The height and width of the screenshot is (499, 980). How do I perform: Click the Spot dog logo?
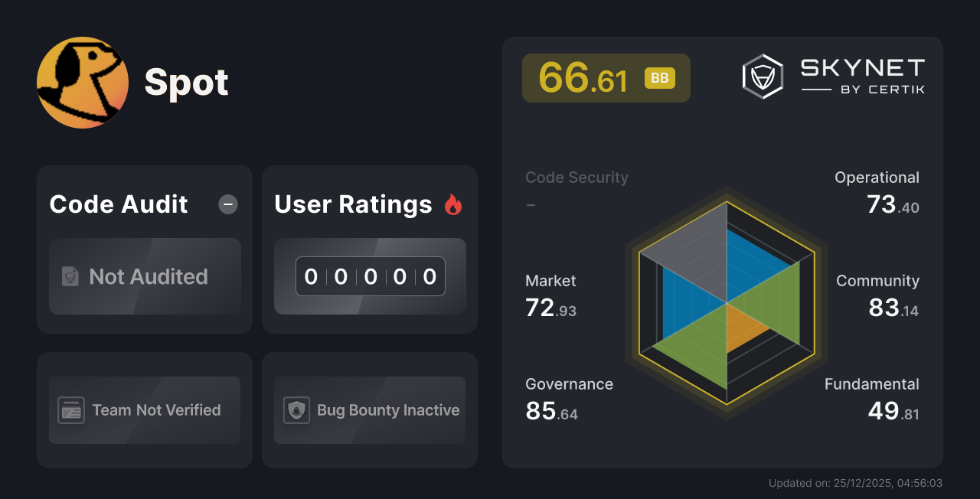pyautogui.click(x=82, y=82)
